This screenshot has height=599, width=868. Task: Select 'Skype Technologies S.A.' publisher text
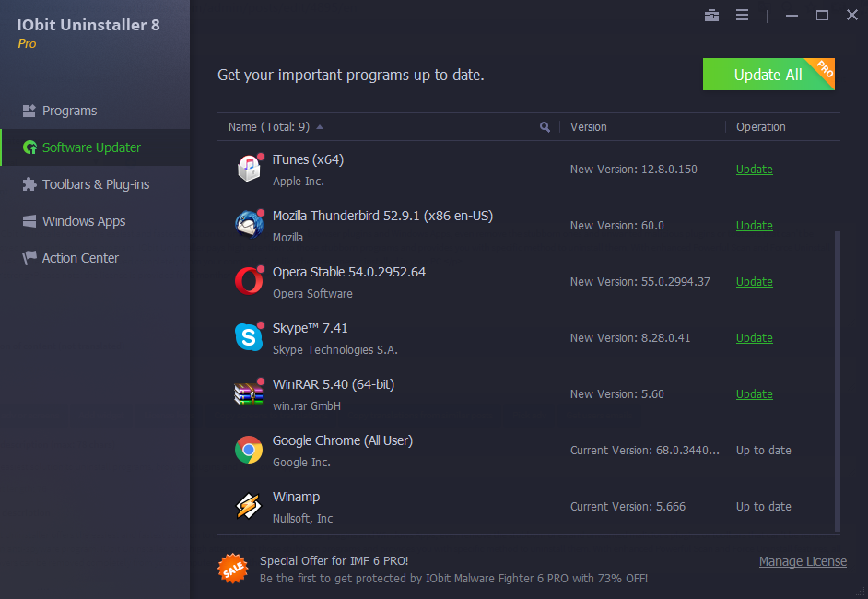[x=334, y=350]
